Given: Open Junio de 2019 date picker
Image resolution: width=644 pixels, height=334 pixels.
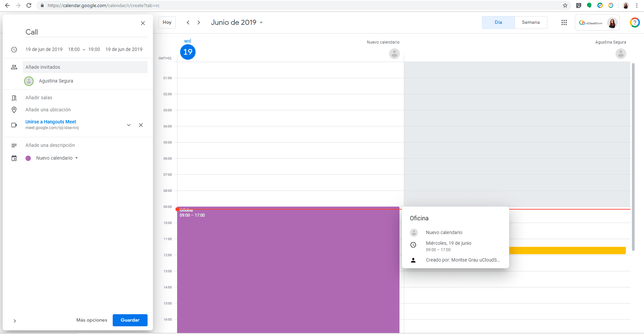Looking at the screenshot, I should coord(236,22).
